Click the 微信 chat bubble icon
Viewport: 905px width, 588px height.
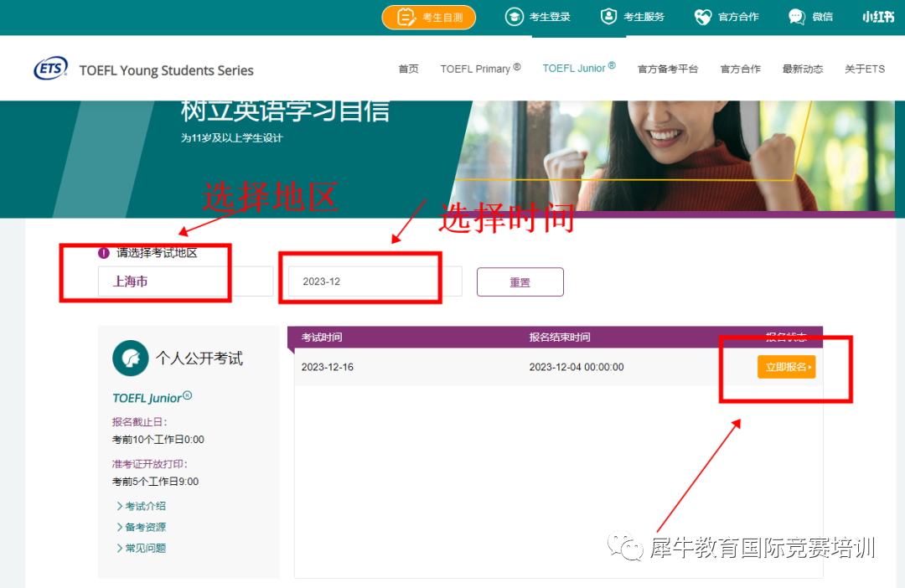coord(797,17)
